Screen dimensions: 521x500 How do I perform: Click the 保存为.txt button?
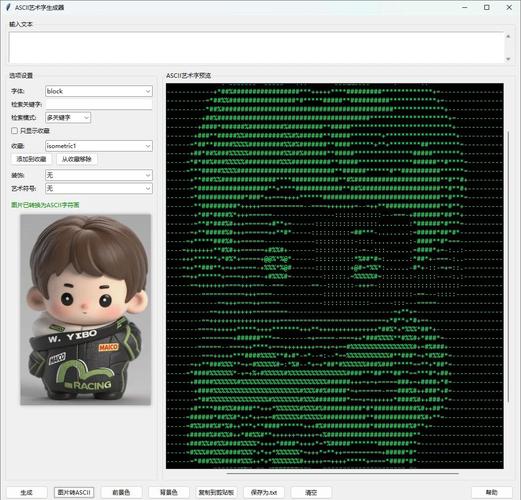tap(264, 492)
